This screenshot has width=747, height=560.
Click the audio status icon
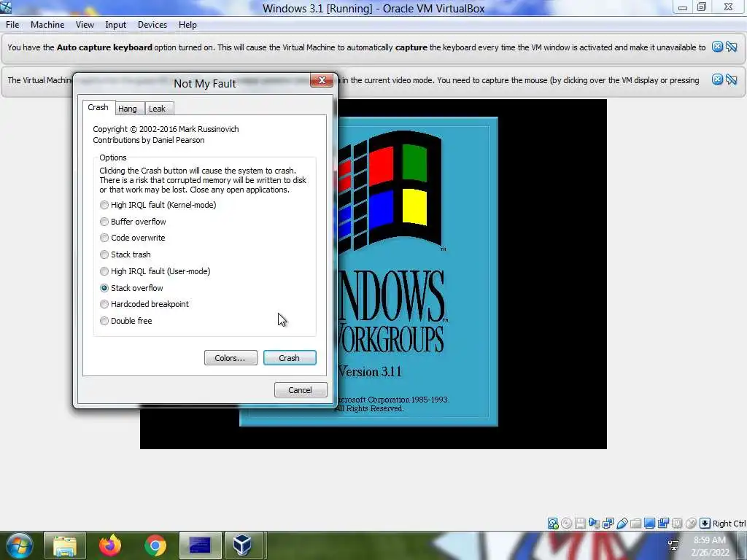click(594, 524)
